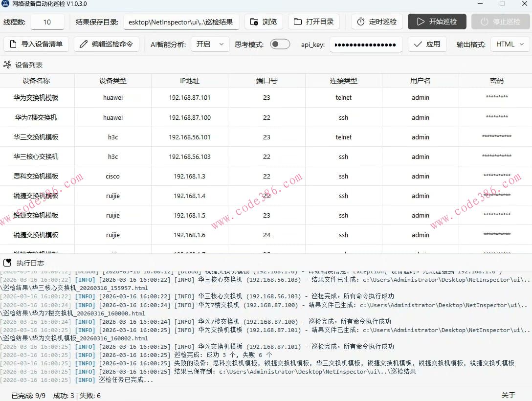Open the AI智能分析 开启 dropdown
The width and height of the screenshot is (532, 401).
click(x=210, y=44)
